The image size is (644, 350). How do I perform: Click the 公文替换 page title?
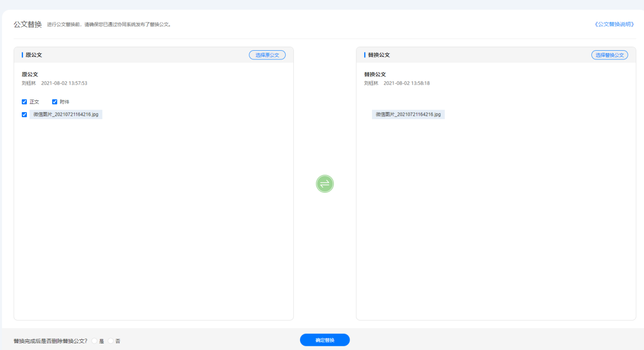pyautogui.click(x=28, y=24)
